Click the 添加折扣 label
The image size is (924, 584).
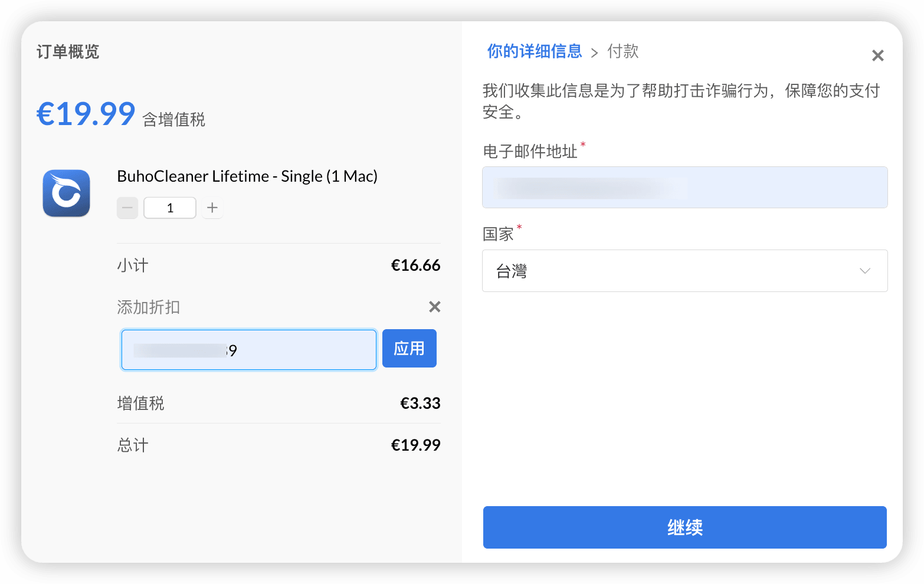pyautogui.click(x=149, y=307)
